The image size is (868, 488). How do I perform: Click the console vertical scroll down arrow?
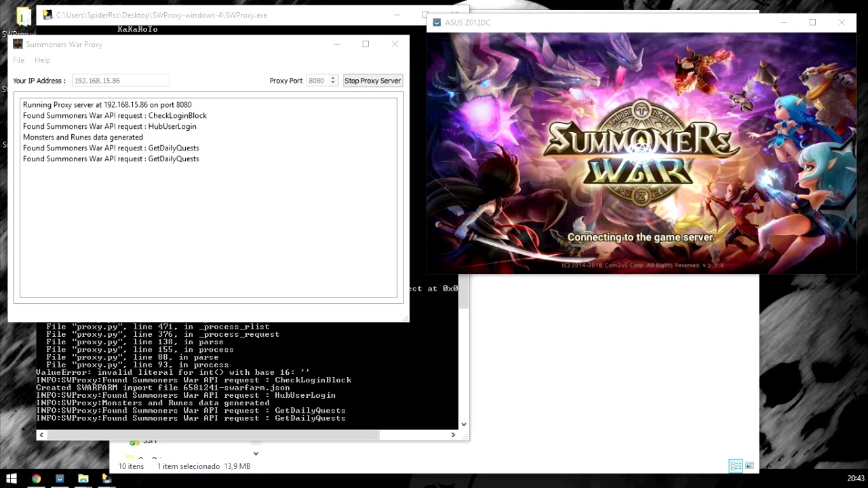[x=464, y=424]
